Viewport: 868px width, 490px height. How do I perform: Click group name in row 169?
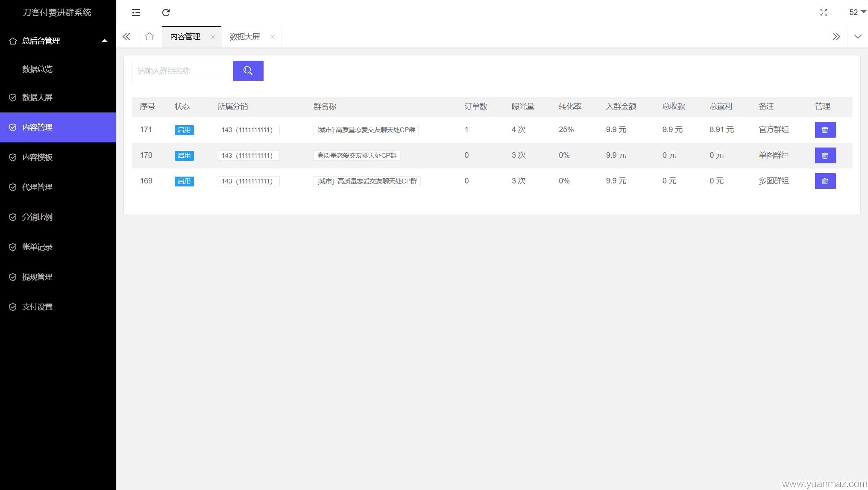coord(367,181)
